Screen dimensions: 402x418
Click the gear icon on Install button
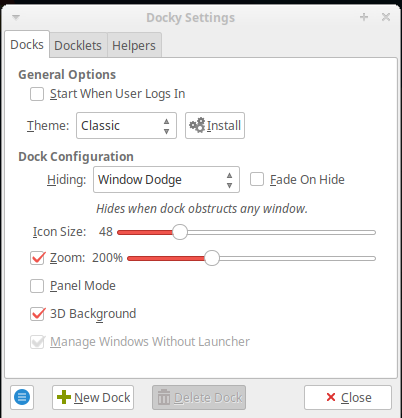pos(197,125)
